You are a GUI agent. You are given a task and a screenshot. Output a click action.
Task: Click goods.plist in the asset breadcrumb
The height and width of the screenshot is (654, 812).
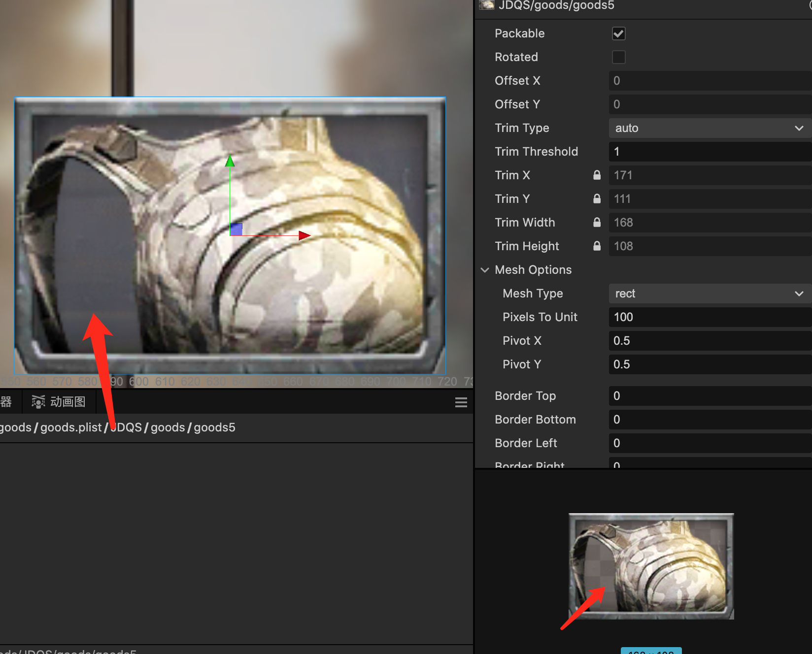point(71,427)
